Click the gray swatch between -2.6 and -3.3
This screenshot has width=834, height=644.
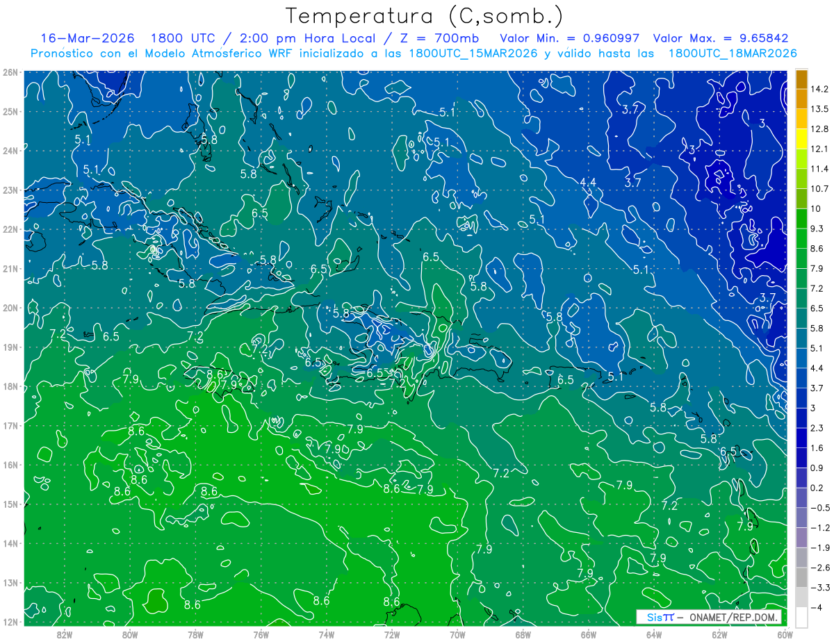[x=801, y=577]
